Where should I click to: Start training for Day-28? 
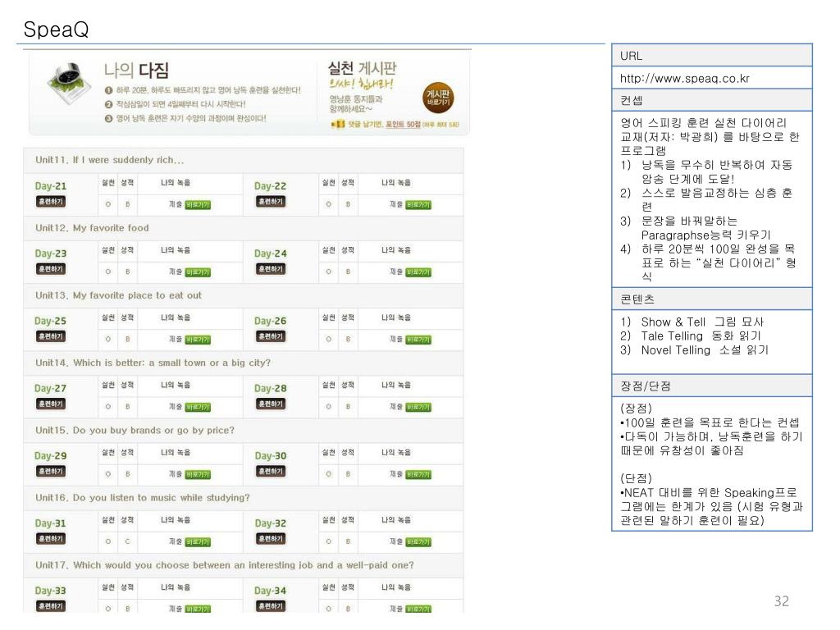point(271,404)
